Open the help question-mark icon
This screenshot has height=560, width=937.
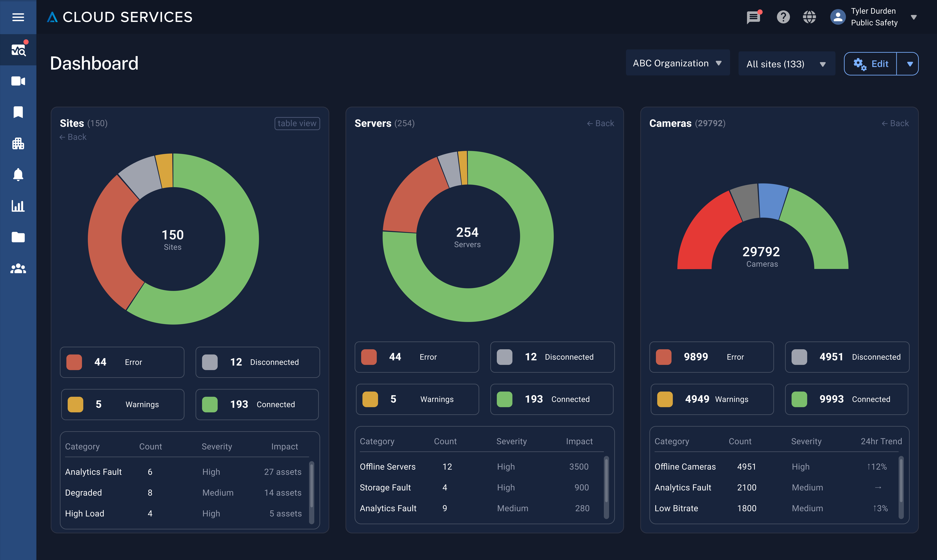click(x=783, y=17)
